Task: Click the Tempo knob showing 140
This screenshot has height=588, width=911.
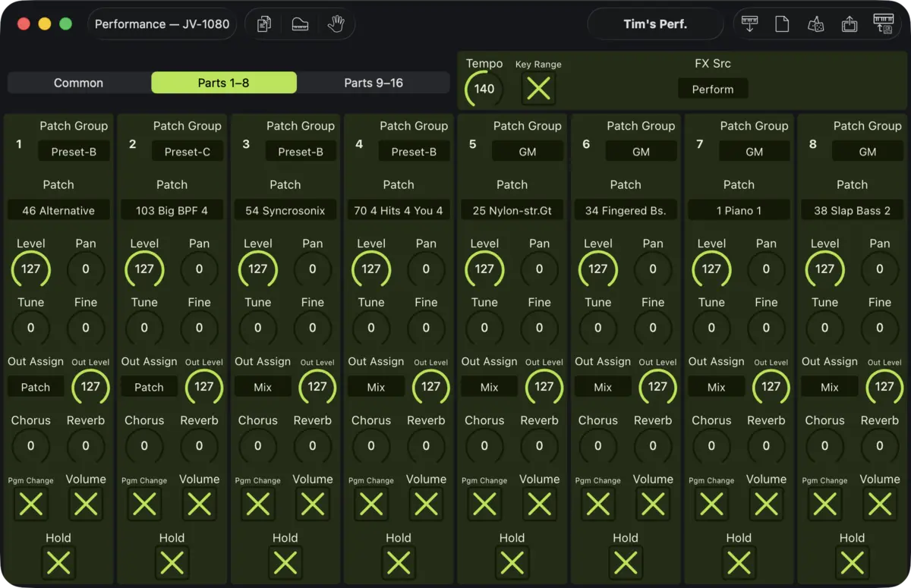Action: 484,89
